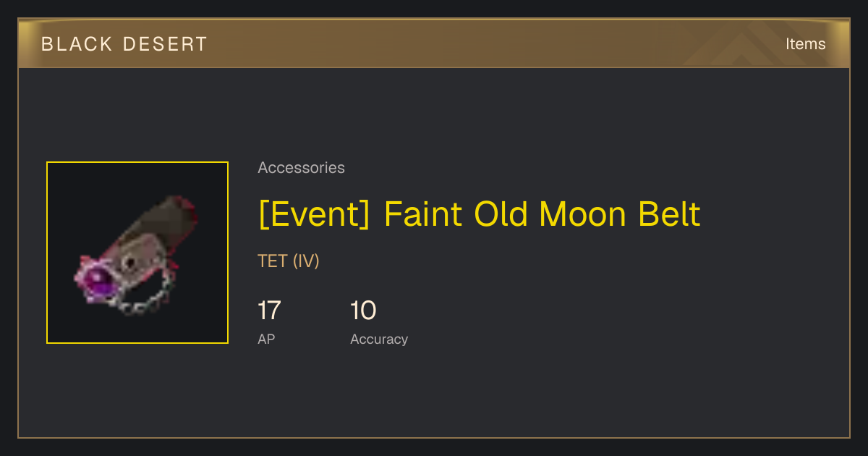Click the AP stat label

(266, 339)
